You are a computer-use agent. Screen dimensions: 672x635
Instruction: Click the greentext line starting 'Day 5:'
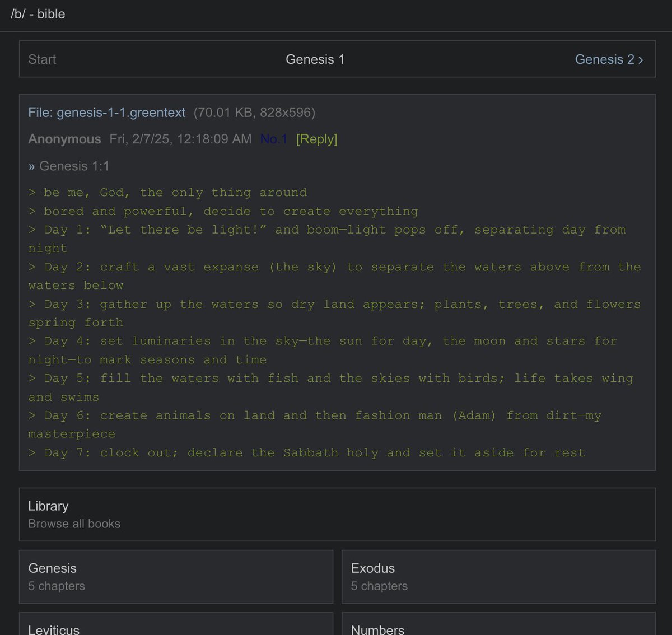pos(330,387)
